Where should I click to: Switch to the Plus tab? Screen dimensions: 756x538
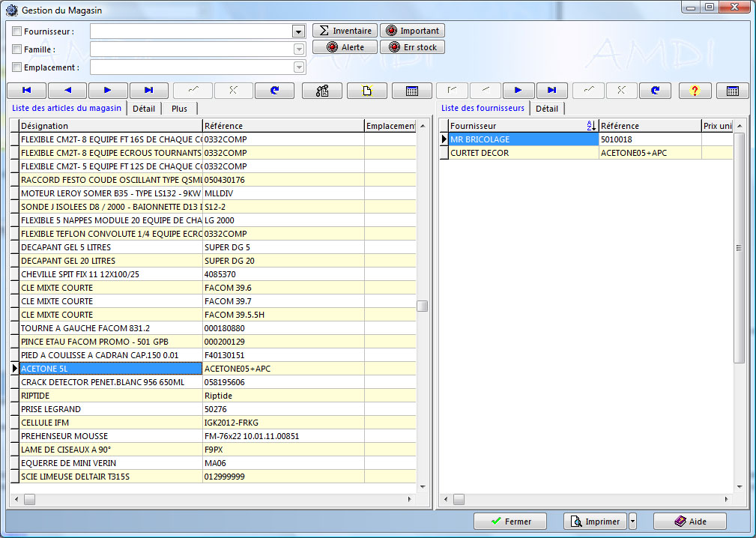[x=179, y=109]
